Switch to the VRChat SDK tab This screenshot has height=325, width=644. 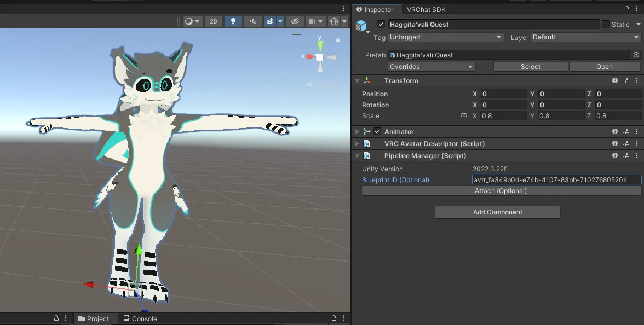(x=426, y=9)
